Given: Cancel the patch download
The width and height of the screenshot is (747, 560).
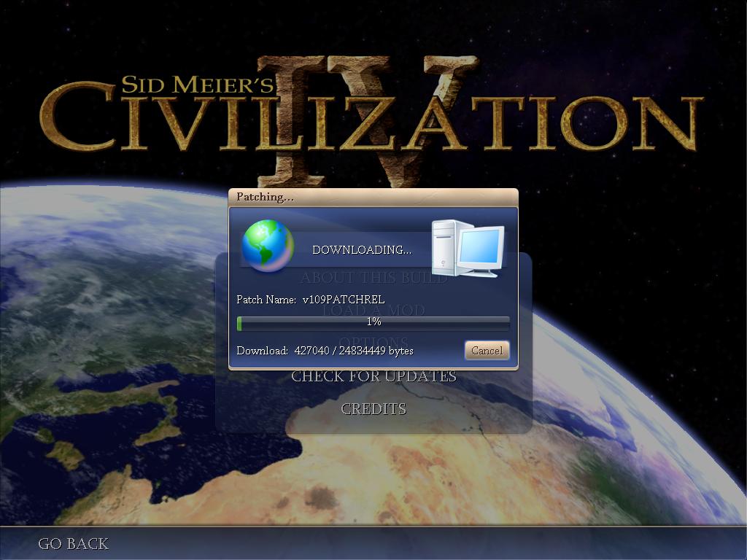Looking at the screenshot, I should coord(487,351).
